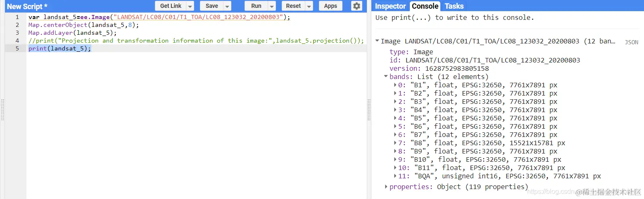This screenshot has height=199, width=644.
Task: Click the Save button
Action: click(211, 6)
